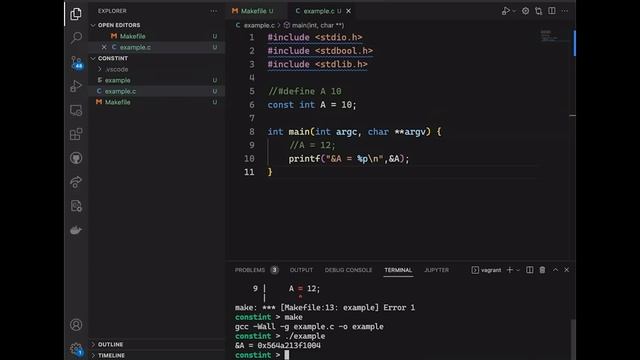Click the EXPLORER panel title
Screen dimensions: 640x360
coord(112,11)
